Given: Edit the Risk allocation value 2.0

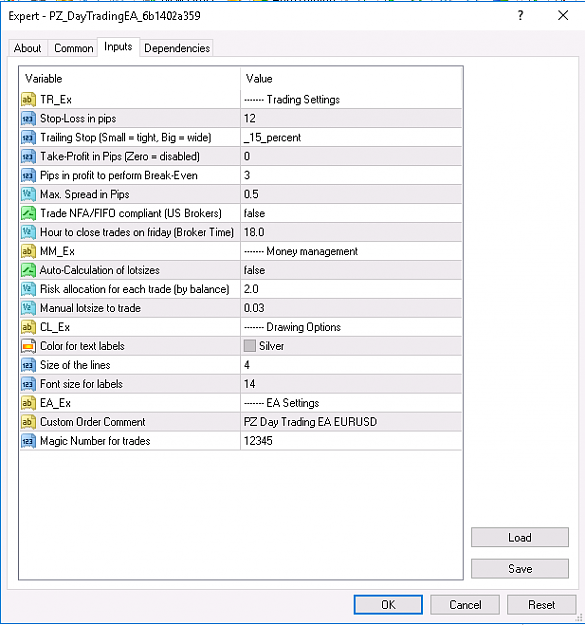Looking at the screenshot, I should 351,289.
